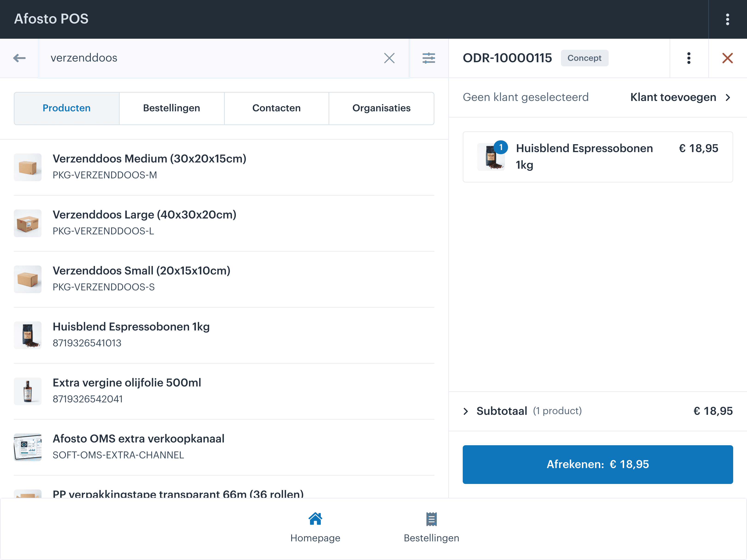Go back with the left arrow icon
747x560 pixels.
click(x=19, y=58)
